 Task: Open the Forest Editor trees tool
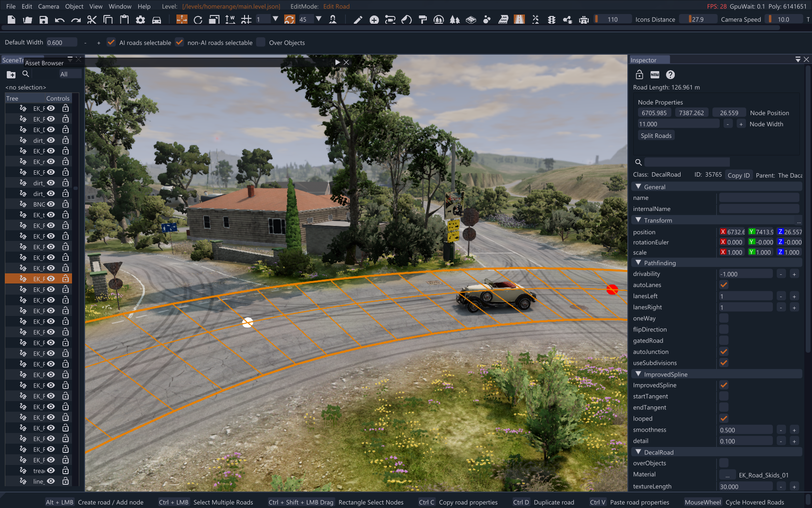455,20
